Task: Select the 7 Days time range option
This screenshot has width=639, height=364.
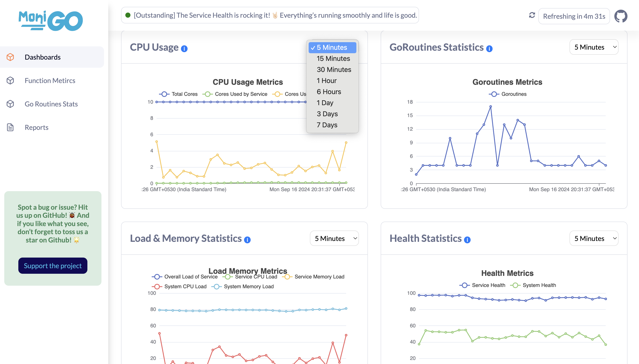Action: 327,125
